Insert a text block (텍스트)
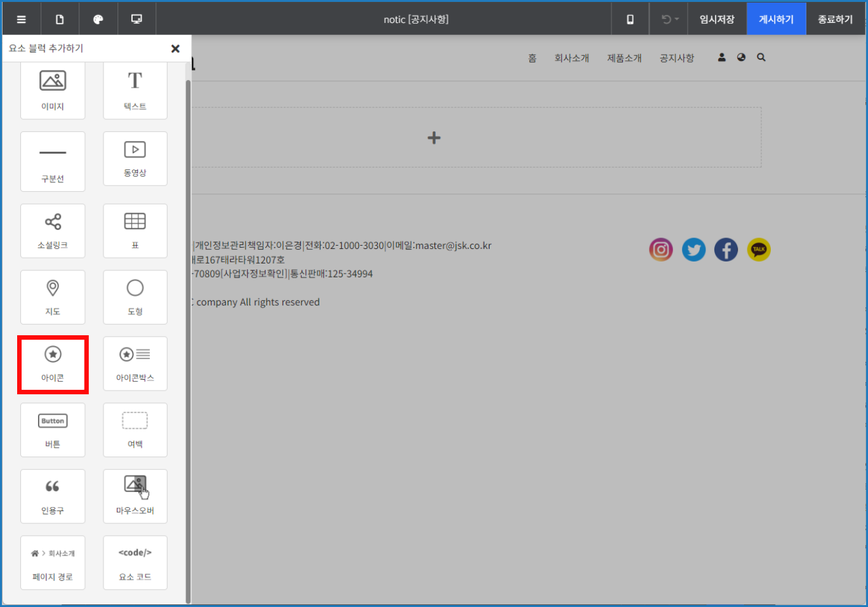This screenshot has height=607, width=868. click(135, 90)
